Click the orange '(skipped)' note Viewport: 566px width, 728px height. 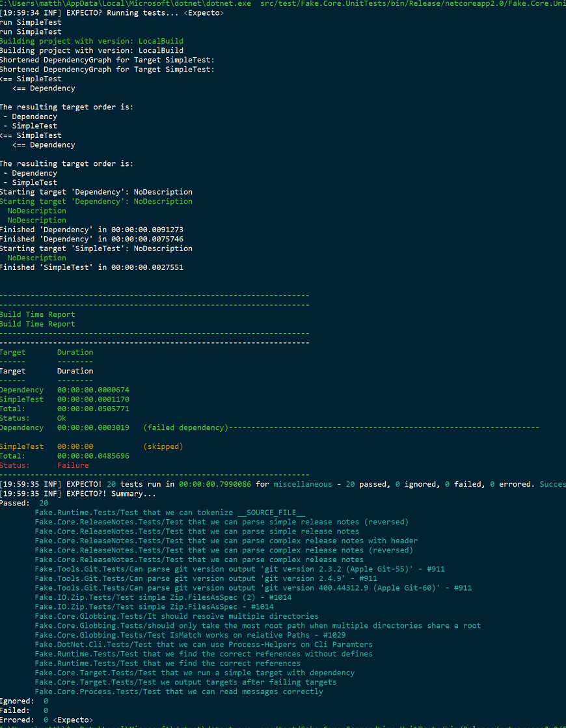click(163, 447)
